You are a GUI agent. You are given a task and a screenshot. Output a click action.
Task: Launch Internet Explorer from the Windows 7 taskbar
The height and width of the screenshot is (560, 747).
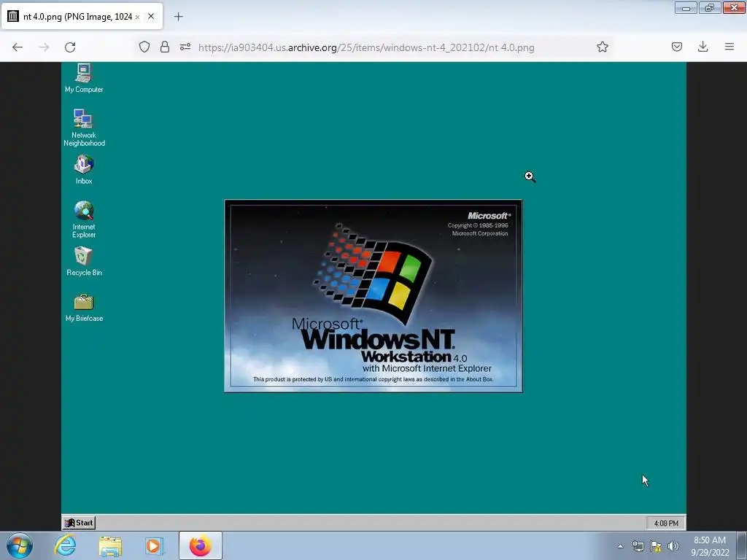tap(65, 545)
